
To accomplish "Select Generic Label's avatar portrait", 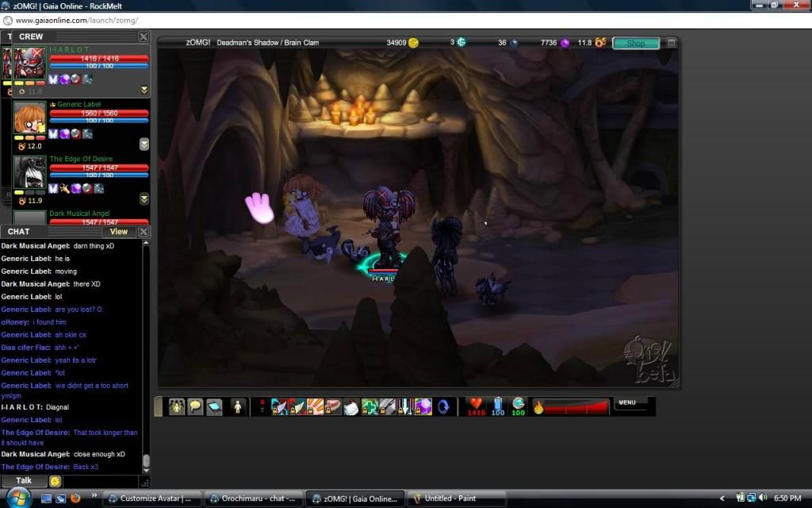I will 29,117.
